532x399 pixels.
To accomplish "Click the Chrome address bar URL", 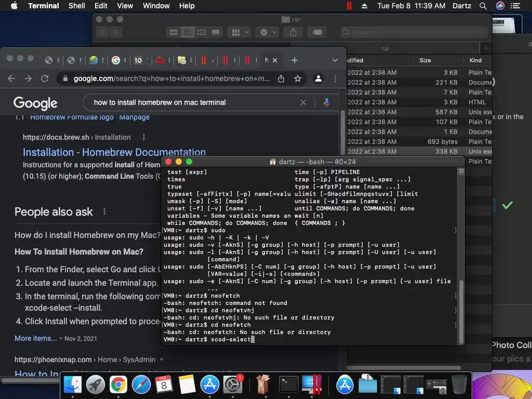I will tap(171, 79).
